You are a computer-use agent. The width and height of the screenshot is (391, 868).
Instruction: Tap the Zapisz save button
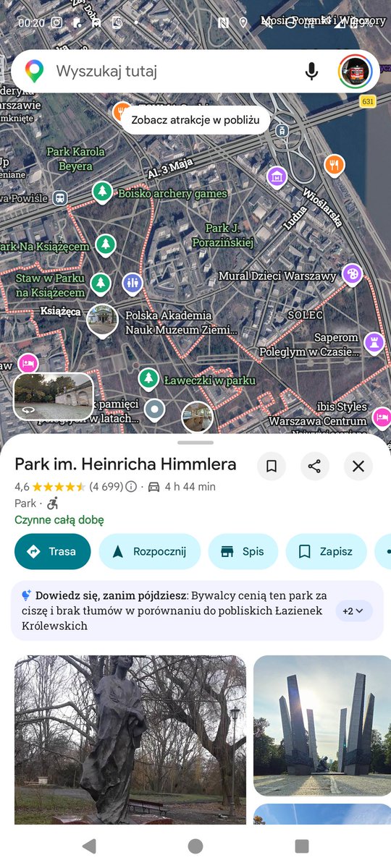point(326,552)
